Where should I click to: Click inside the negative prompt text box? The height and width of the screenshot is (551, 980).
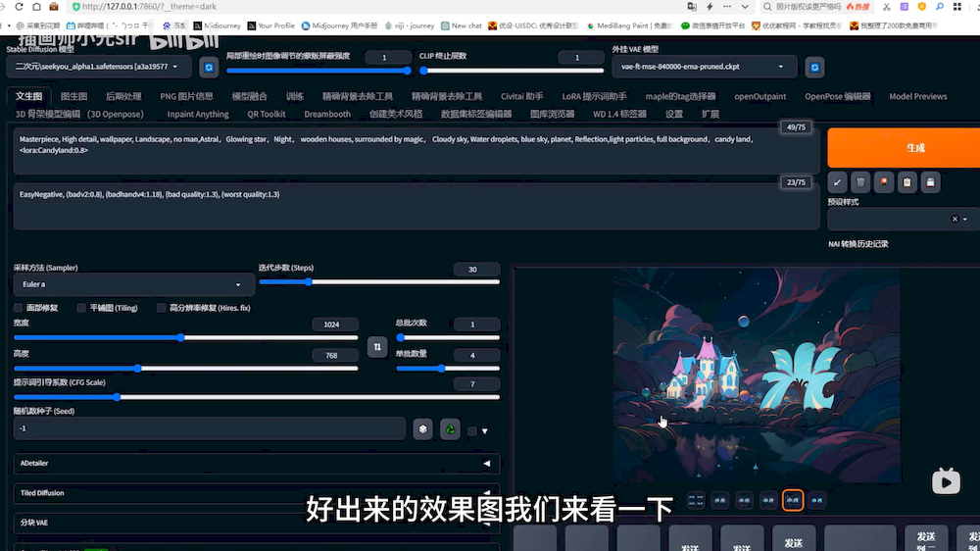[x=416, y=206]
